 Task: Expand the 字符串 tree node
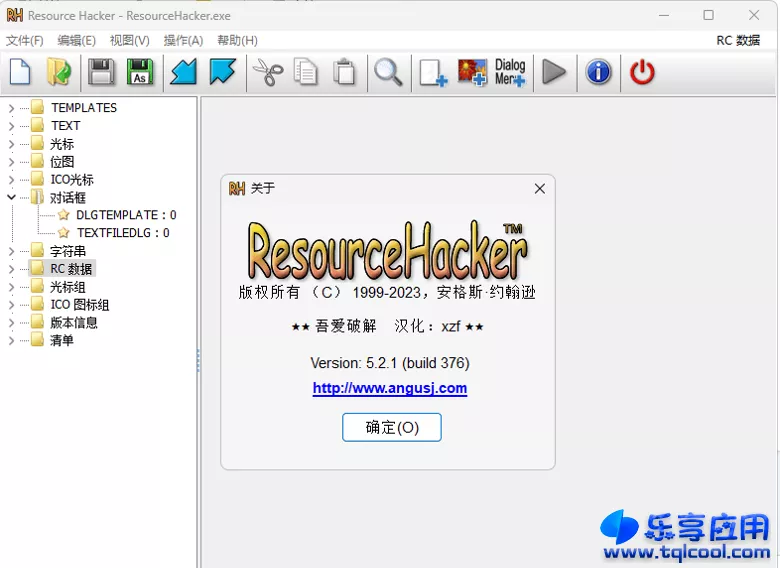[11, 251]
